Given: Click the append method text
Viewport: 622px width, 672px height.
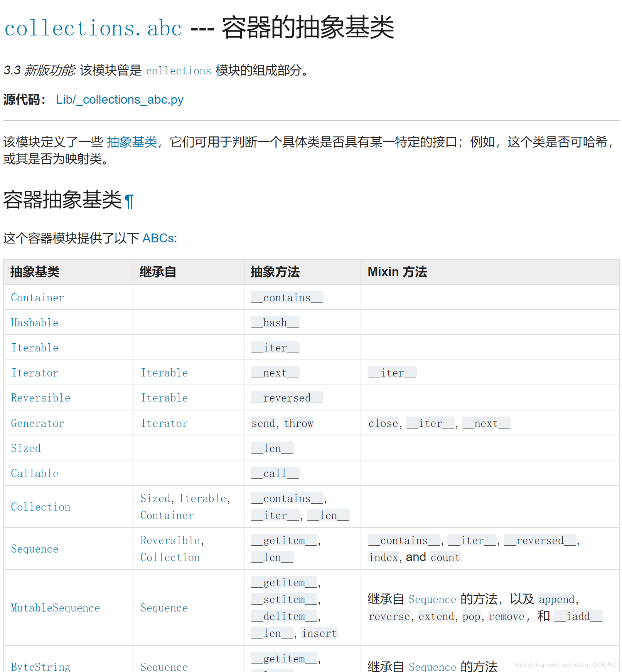Looking at the screenshot, I should click(x=556, y=599).
